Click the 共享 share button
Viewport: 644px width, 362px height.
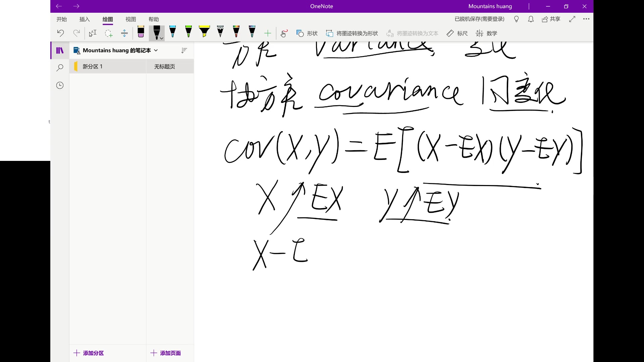pyautogui.click(x=551, y=19)
